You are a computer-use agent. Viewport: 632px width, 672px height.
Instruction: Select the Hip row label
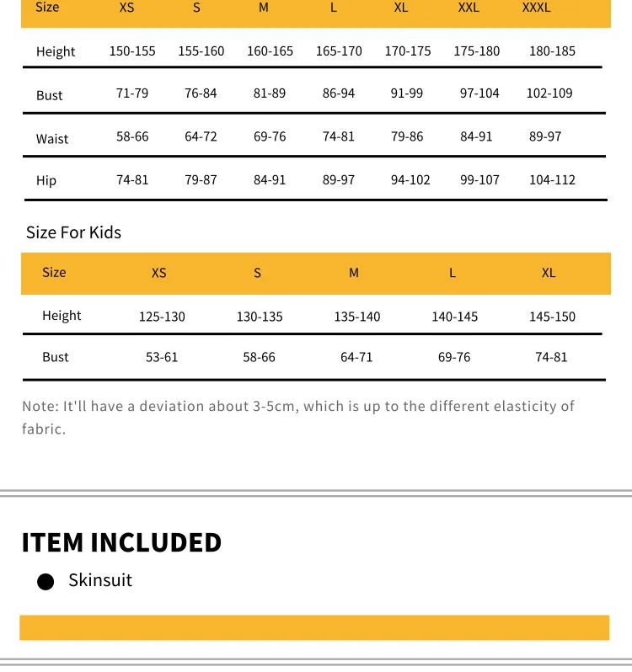point(46,180)
